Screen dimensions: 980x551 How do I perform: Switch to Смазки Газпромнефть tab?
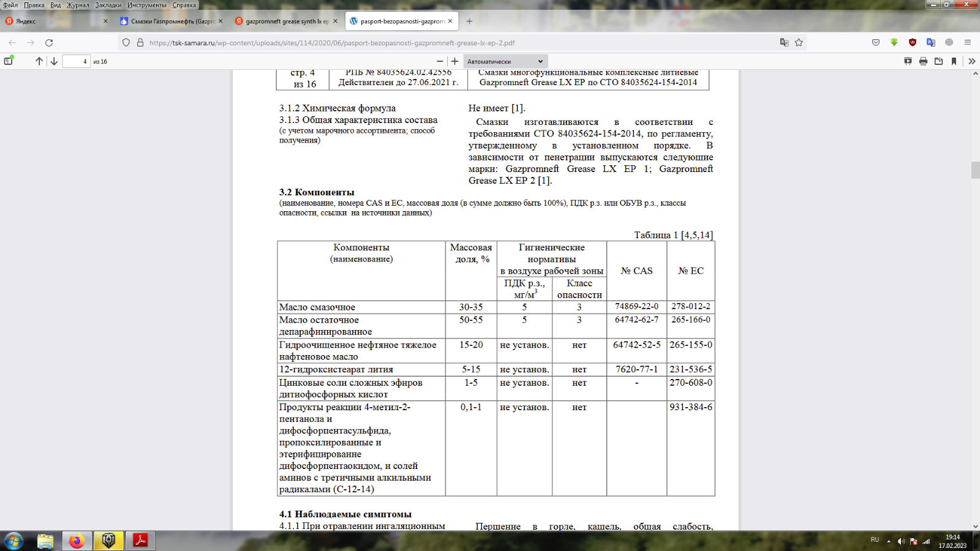(x=171, y=21)
